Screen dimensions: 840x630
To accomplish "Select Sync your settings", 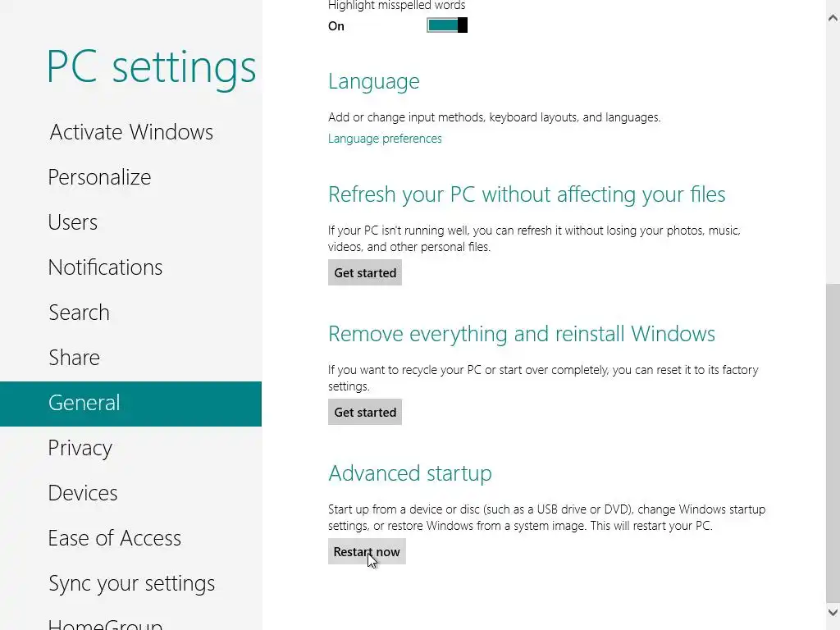I will [x=130, y=583].
